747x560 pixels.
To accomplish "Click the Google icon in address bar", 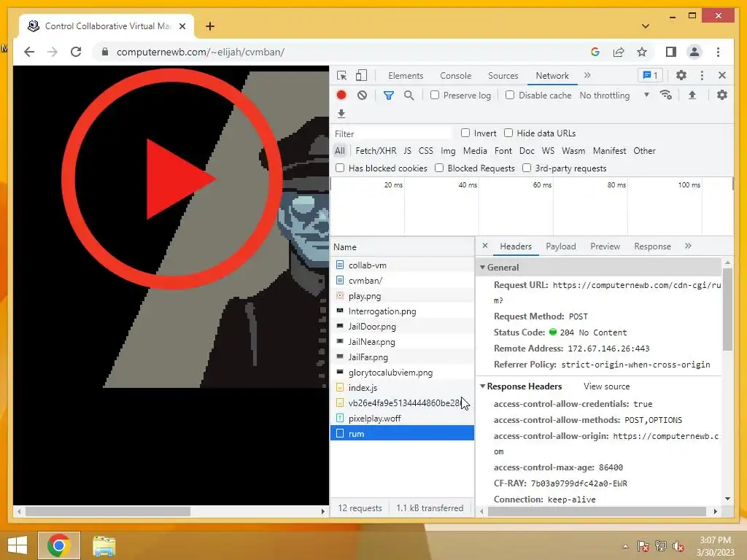I will tap(595, 52).
